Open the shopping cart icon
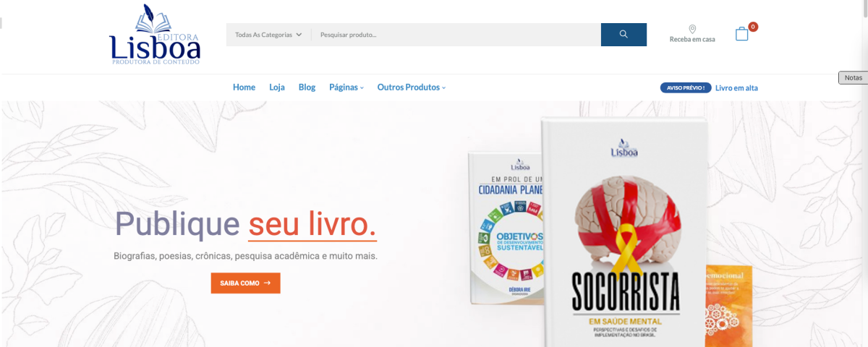The height and width of the screenshot is (347, 868). 741,34
